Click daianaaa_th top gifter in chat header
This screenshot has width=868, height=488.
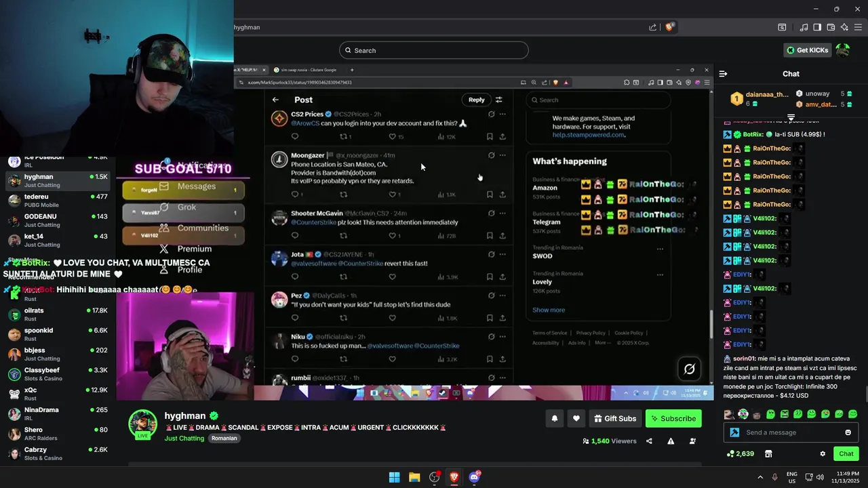point(767,94)
